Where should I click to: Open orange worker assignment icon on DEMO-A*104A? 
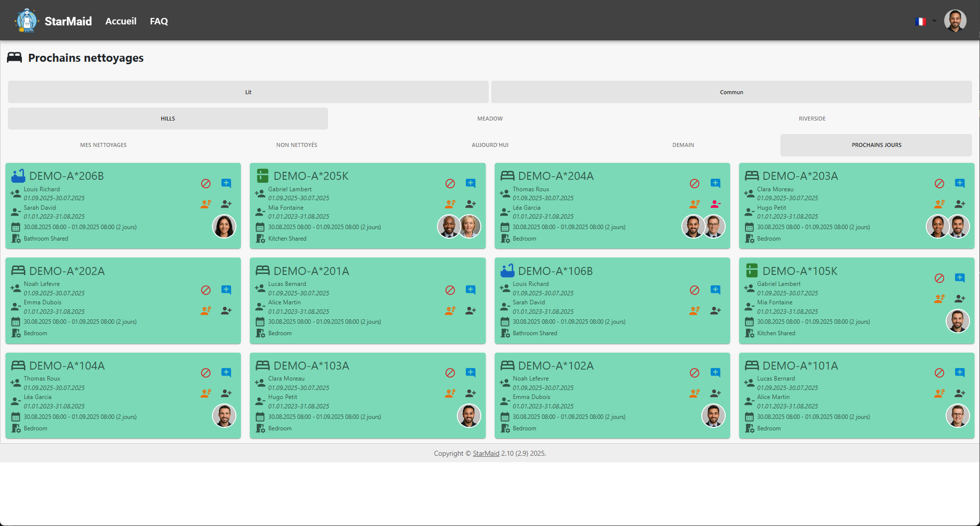pos(206,393)
